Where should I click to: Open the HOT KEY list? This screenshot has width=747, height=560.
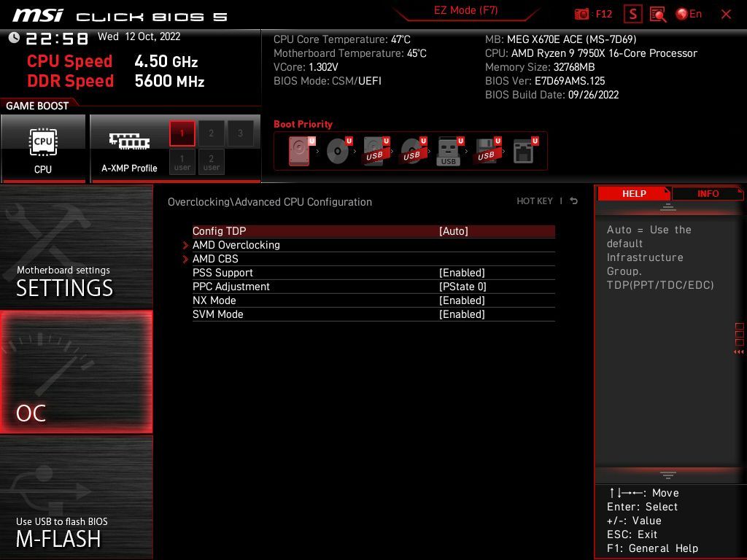click(x=535, y=201)
